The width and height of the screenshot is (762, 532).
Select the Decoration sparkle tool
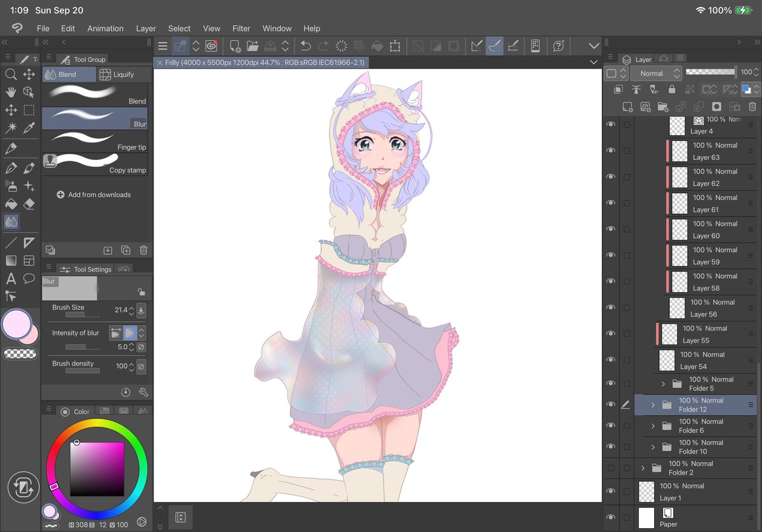29,186
